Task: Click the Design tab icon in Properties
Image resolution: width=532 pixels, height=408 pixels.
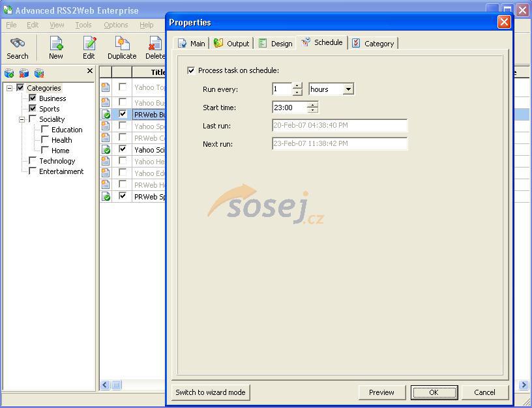Action: [x=263, y=43]
